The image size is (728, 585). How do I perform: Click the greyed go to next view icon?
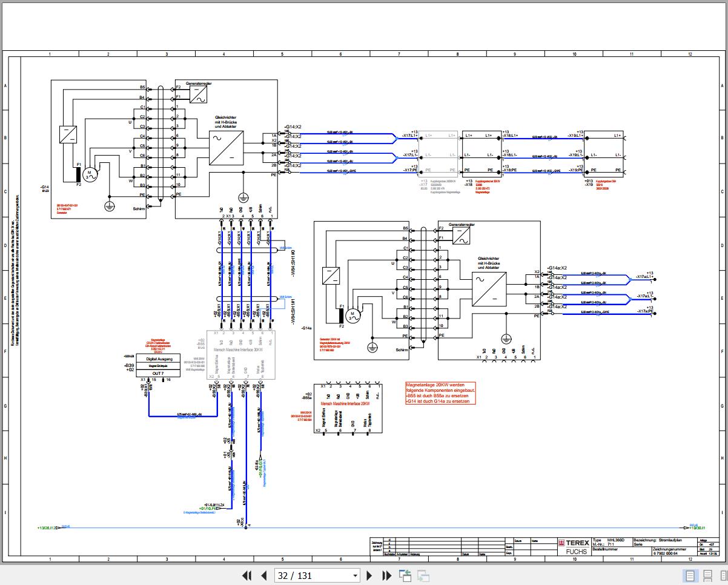423,575
